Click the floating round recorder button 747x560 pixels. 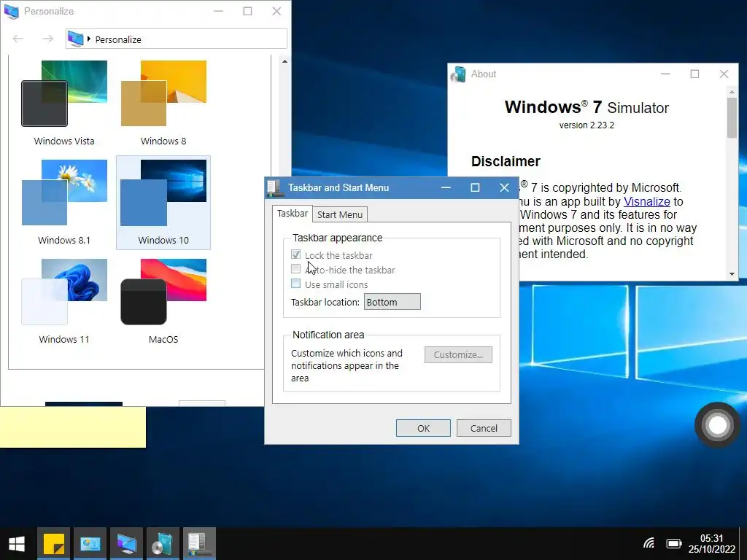[x=718, y=425]
